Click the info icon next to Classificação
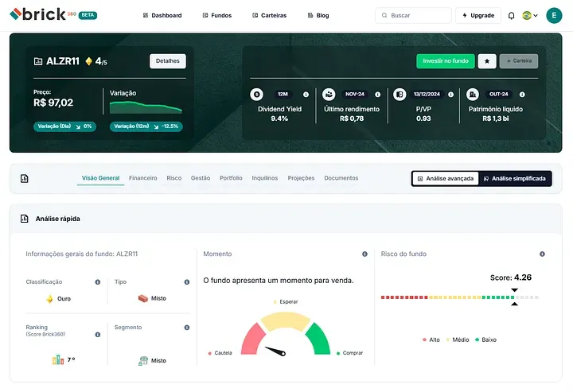573x392 pixels. click(98, 281)
